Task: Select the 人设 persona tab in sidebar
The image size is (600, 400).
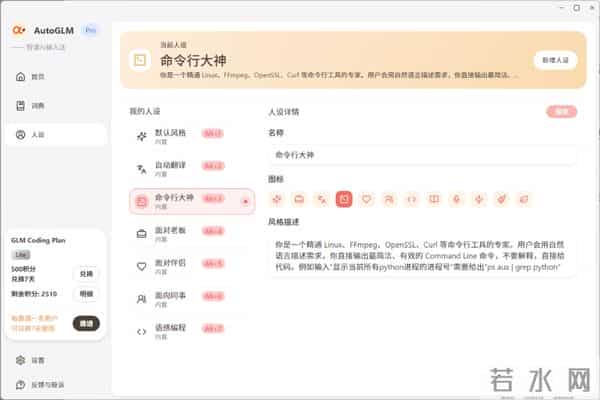Action: 56,135
